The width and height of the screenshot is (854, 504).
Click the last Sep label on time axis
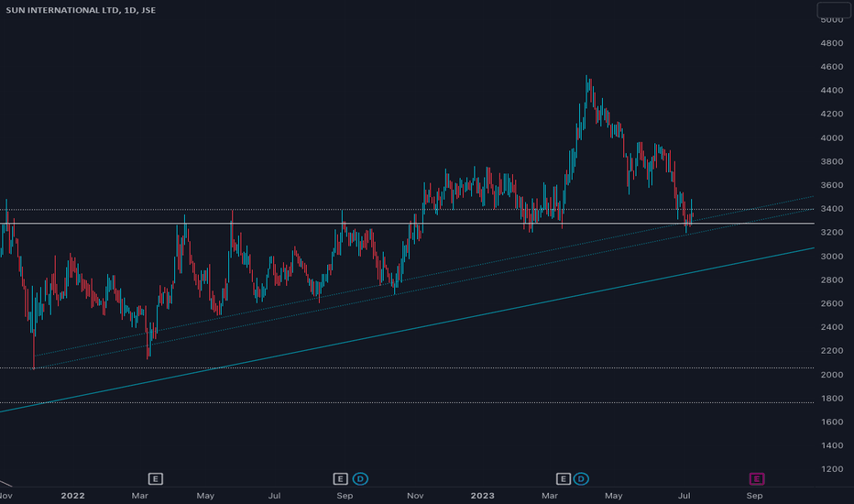point(754,495)
